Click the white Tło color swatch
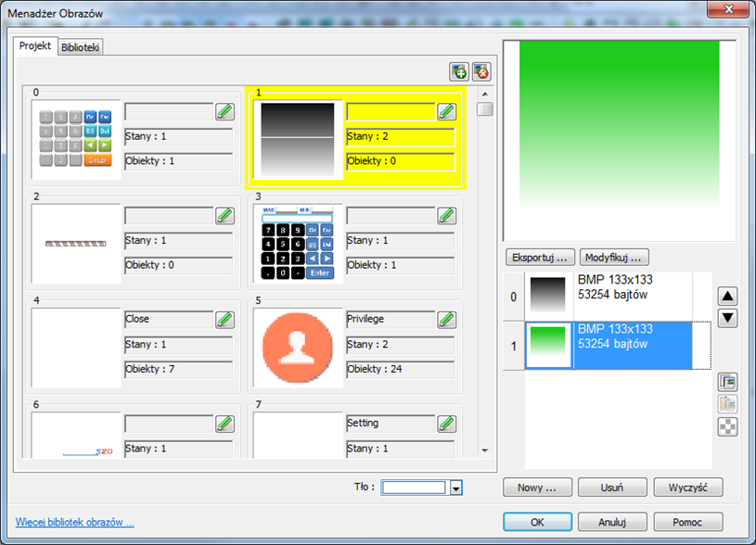Screen dimensions: 756x545 (x=414, y=488)
